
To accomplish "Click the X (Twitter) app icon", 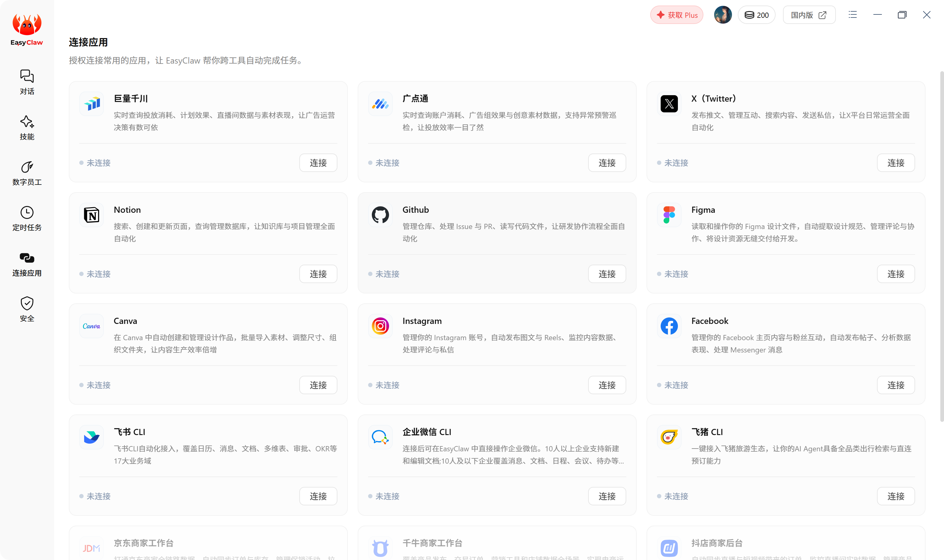I will pyautogui.click(x=669, y=103).
